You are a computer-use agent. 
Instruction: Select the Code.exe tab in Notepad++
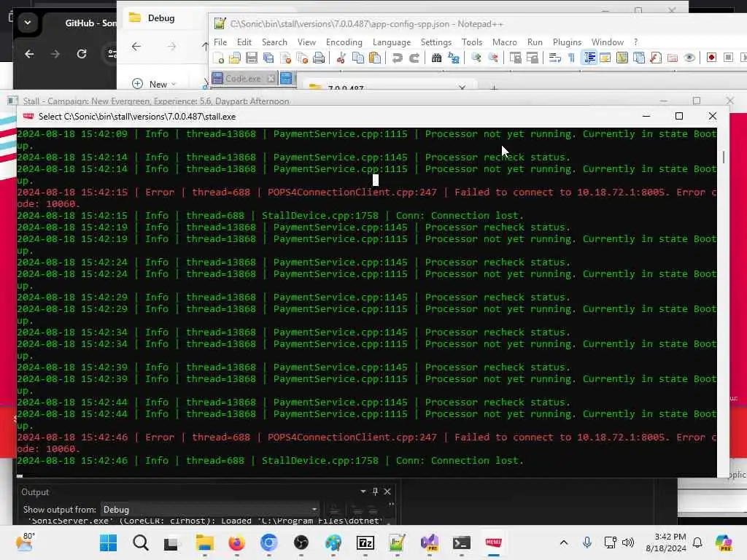(x=243, y=79)
